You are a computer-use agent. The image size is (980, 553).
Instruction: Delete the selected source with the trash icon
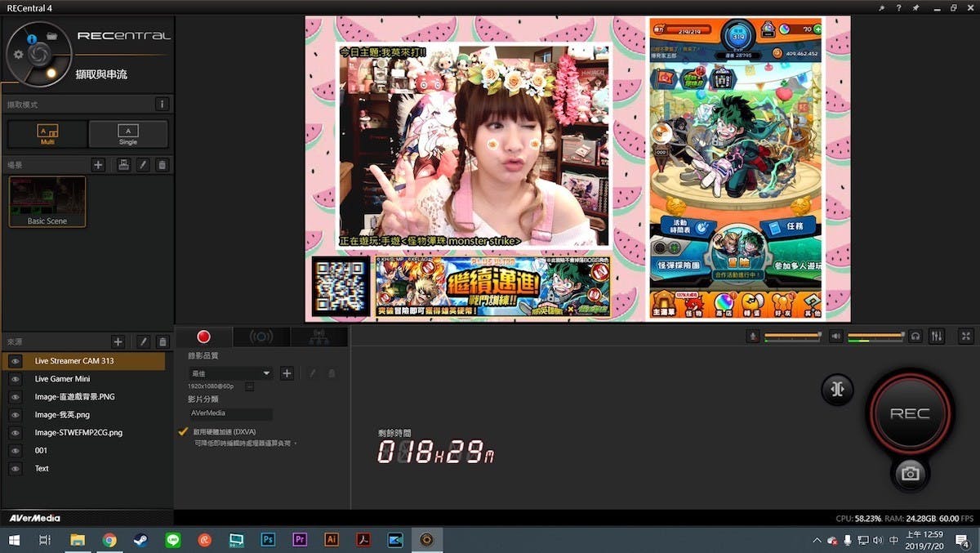163,341
